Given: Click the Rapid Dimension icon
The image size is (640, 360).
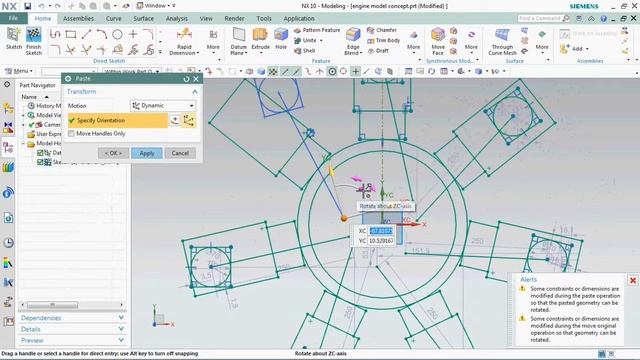Looking at the screenshot, I should click(184, 34).
